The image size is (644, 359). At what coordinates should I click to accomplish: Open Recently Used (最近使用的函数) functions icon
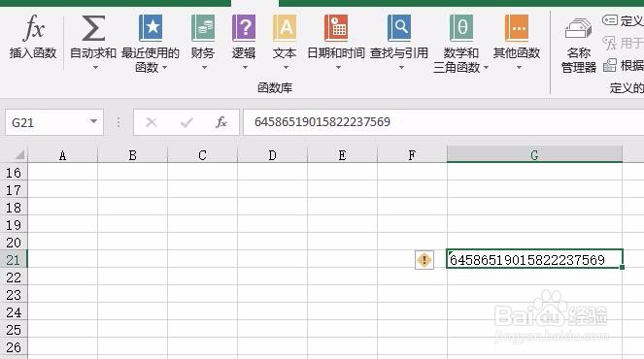pyautogui.click(x=151, y=28)
